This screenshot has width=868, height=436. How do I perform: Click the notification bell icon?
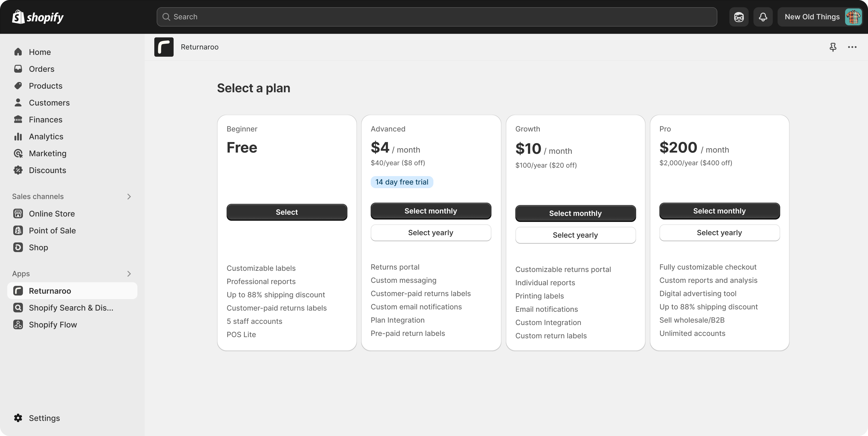click(763, 17)
